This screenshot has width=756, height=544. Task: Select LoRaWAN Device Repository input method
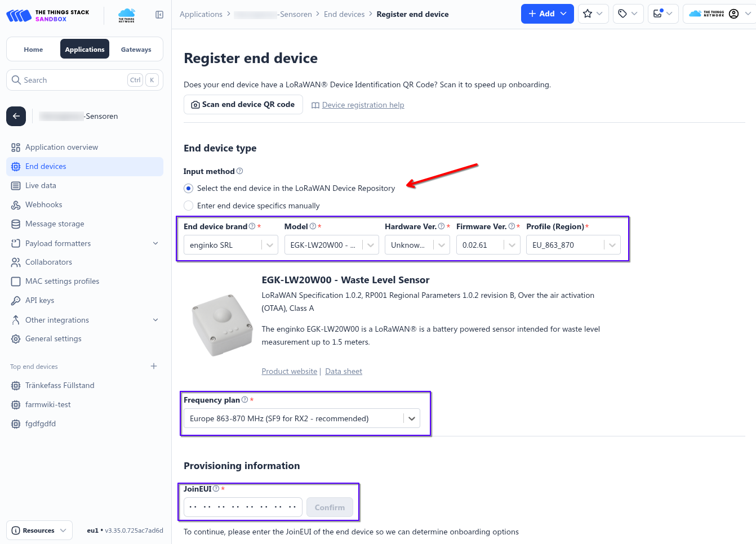coord(189,188)
